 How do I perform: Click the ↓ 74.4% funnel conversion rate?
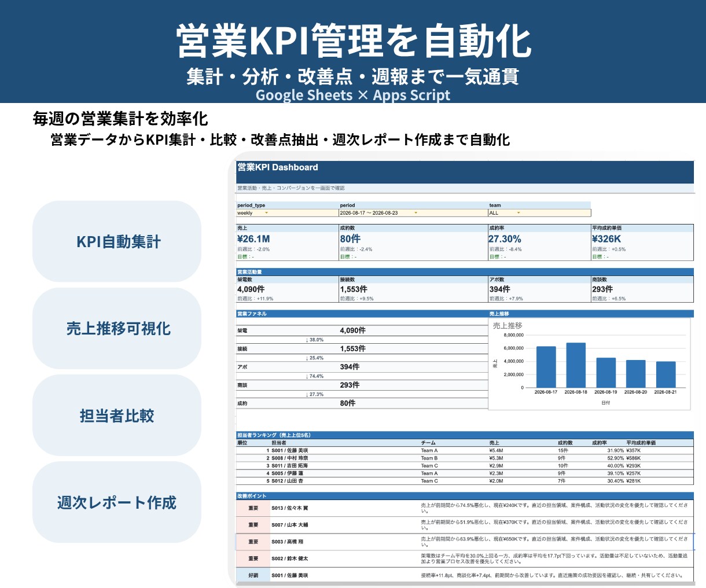pyautogui.click(x=315, y=376)
